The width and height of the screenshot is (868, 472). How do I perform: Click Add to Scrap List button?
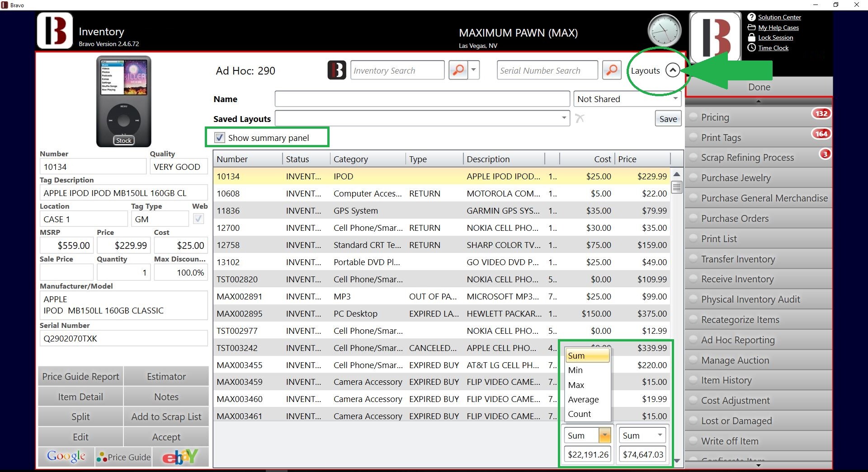coord(166,416)
